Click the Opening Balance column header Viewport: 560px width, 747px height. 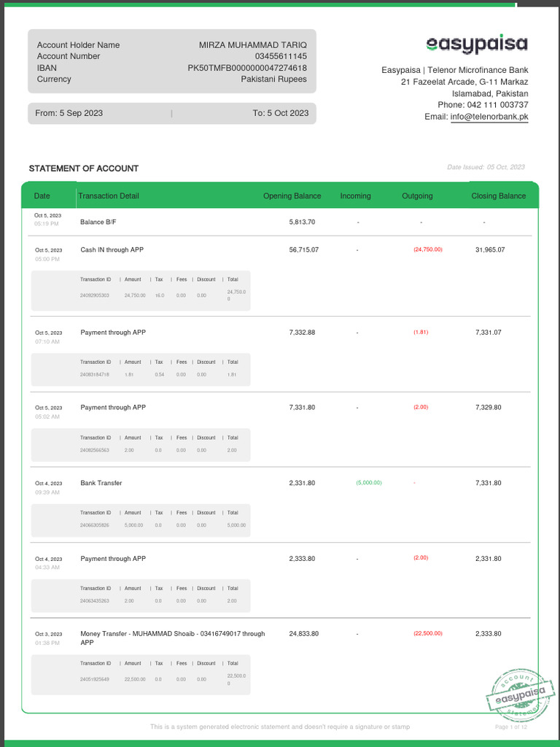(292, 196)
